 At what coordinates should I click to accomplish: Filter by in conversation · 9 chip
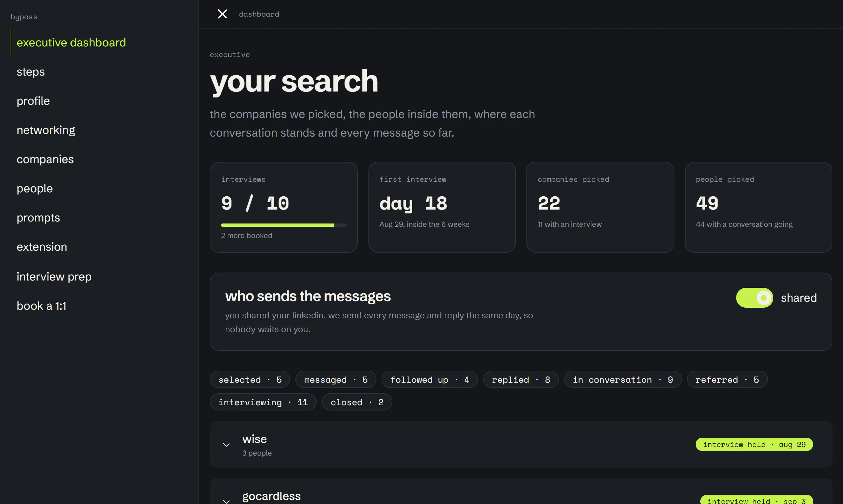[623, 379]
